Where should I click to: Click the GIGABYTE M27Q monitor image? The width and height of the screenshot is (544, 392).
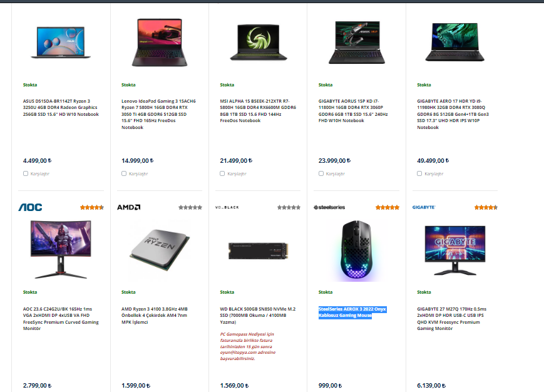455,250
